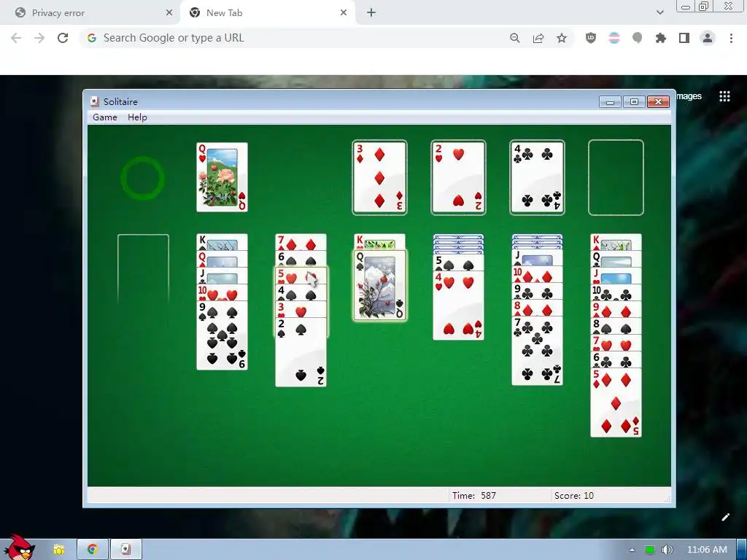This screenshot has width=747, height=560.
Task: Click the empty first tableau column
Action: (144, 269)
